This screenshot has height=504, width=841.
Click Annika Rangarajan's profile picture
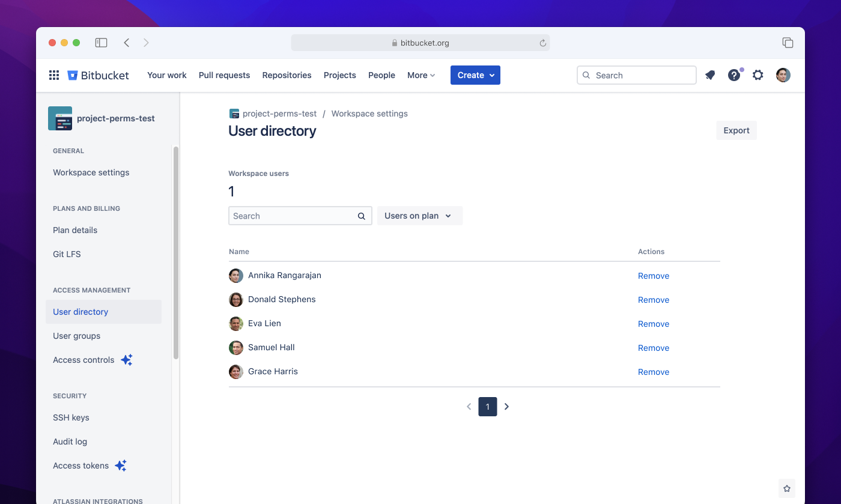(235, 275)
